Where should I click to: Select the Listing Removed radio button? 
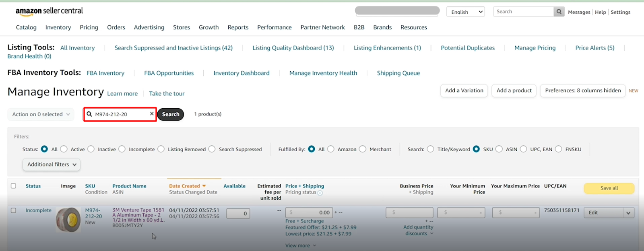(161, 149)
